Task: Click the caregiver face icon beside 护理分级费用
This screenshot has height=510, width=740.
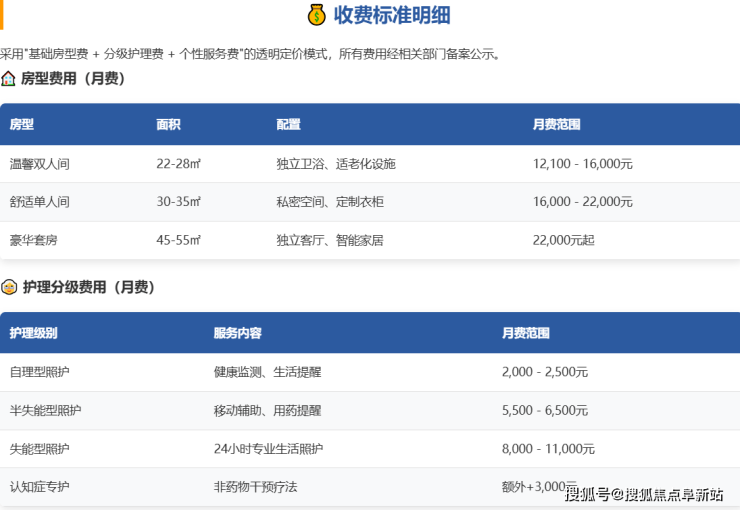Action: (8, 287)
